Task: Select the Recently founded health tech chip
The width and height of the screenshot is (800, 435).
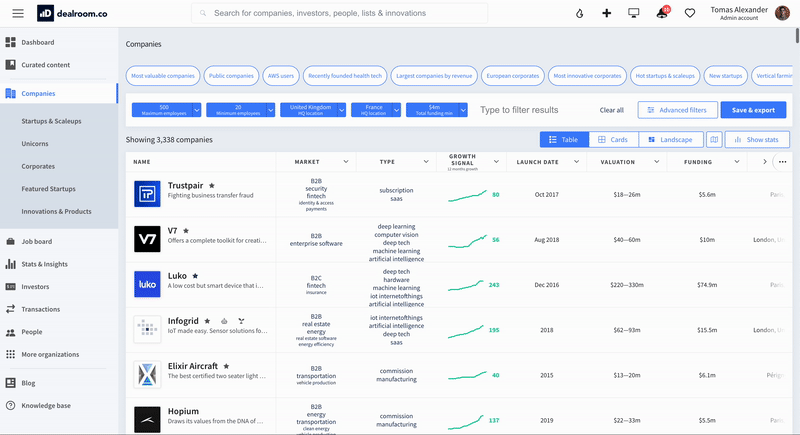Action: click(x=345, y=76)
